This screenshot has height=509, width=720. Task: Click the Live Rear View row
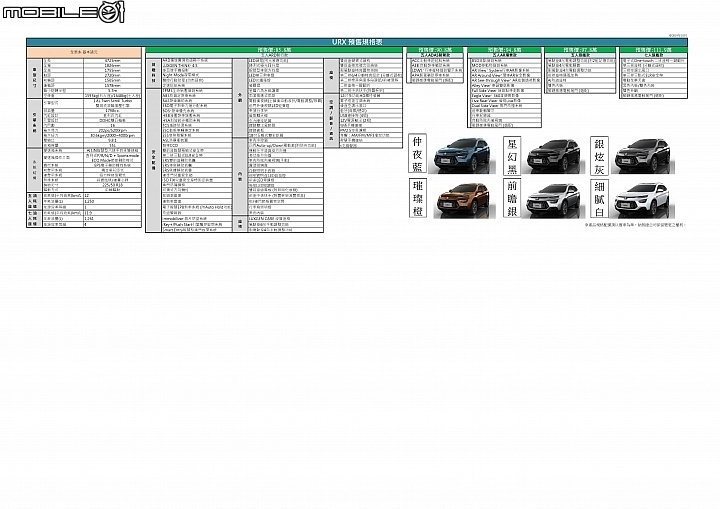coord(505,101)
